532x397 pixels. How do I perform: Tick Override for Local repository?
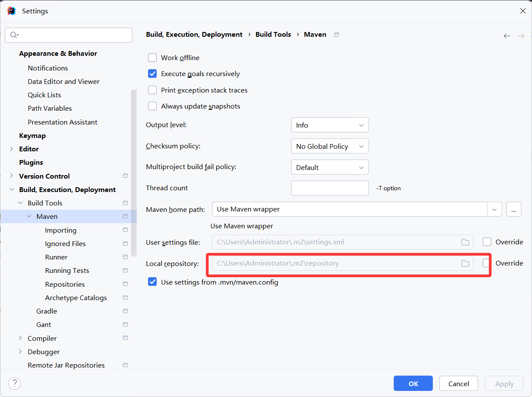(x=487, y=263)
